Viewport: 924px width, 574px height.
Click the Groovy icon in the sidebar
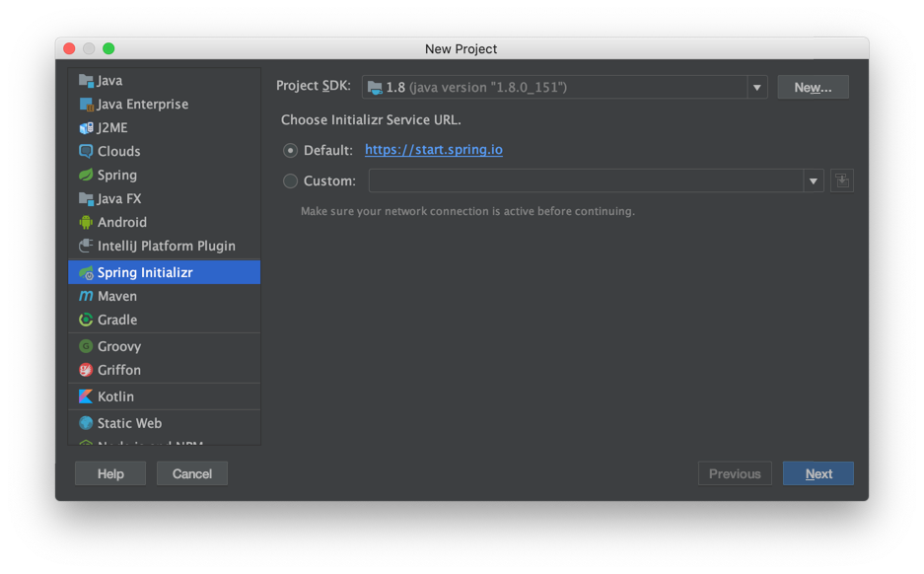coord(87,346)
